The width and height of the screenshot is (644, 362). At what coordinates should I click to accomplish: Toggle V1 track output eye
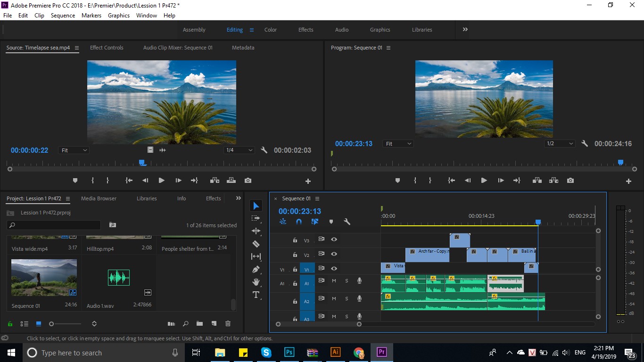334,269
